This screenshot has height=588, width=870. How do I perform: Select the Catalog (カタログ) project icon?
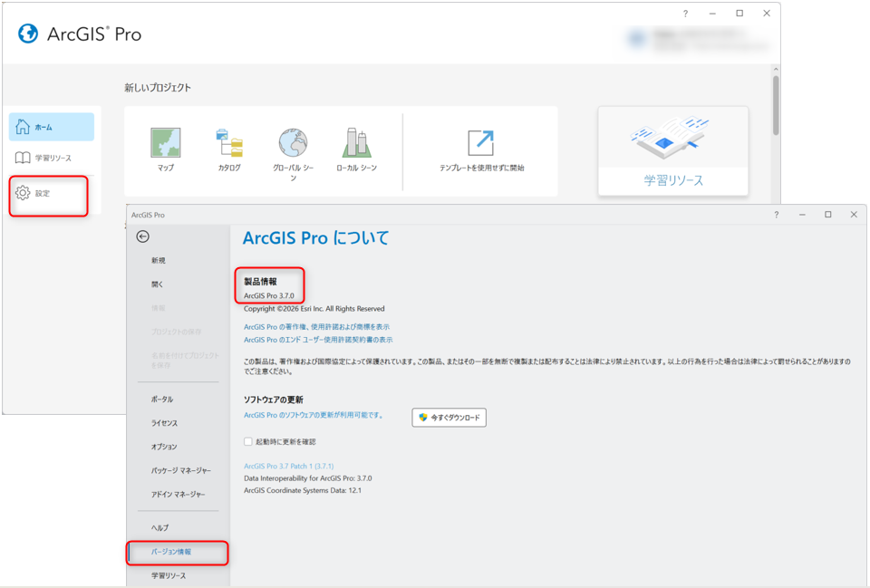pyautogui.click(x=229, y=142)
